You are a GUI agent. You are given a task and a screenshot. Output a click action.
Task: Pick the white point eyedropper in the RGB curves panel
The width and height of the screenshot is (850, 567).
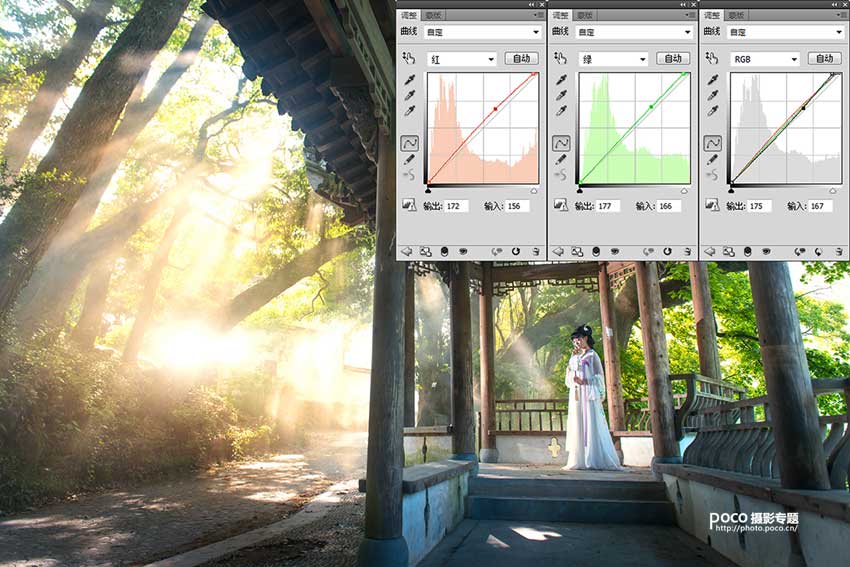tap(713, 111)
